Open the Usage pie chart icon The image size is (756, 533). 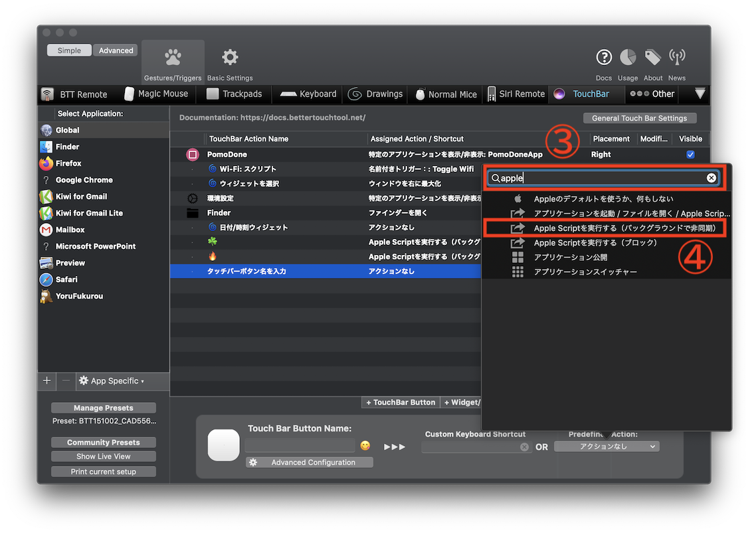coord(628,58)
